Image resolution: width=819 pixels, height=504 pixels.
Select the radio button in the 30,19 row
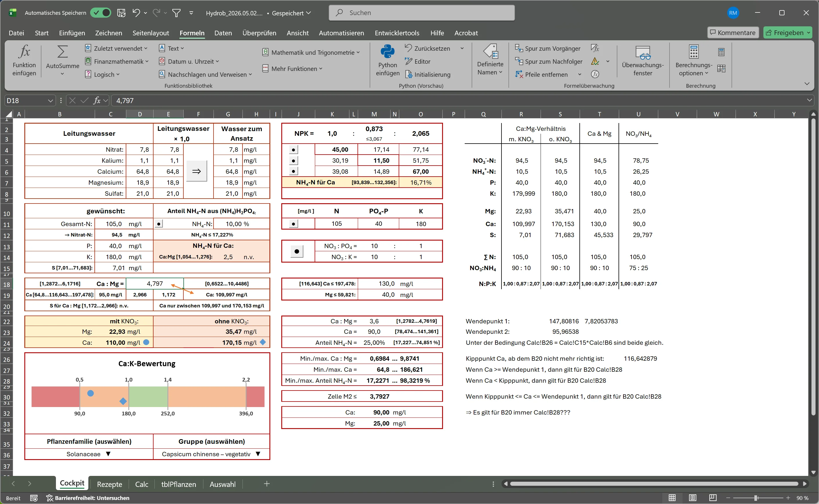point(293,161)
